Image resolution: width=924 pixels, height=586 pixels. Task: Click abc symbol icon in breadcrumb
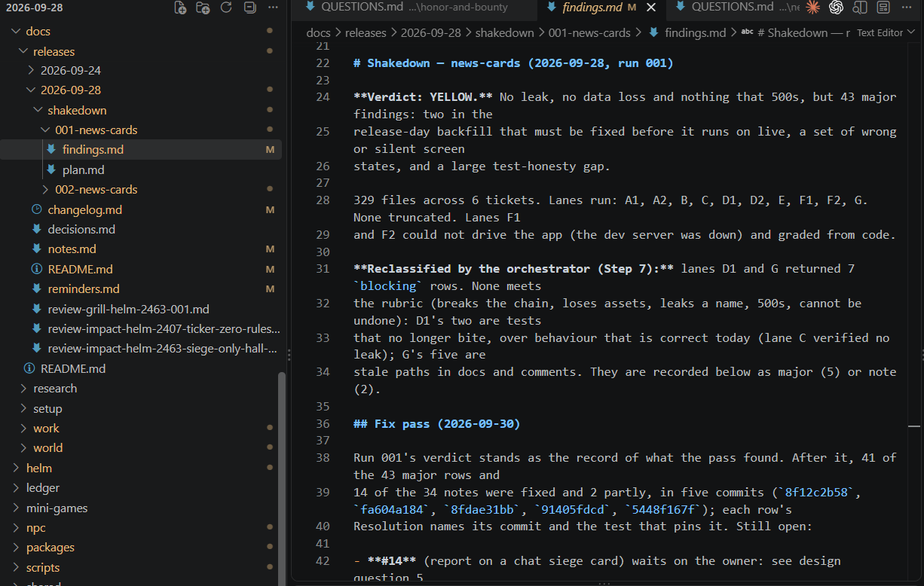748,32
